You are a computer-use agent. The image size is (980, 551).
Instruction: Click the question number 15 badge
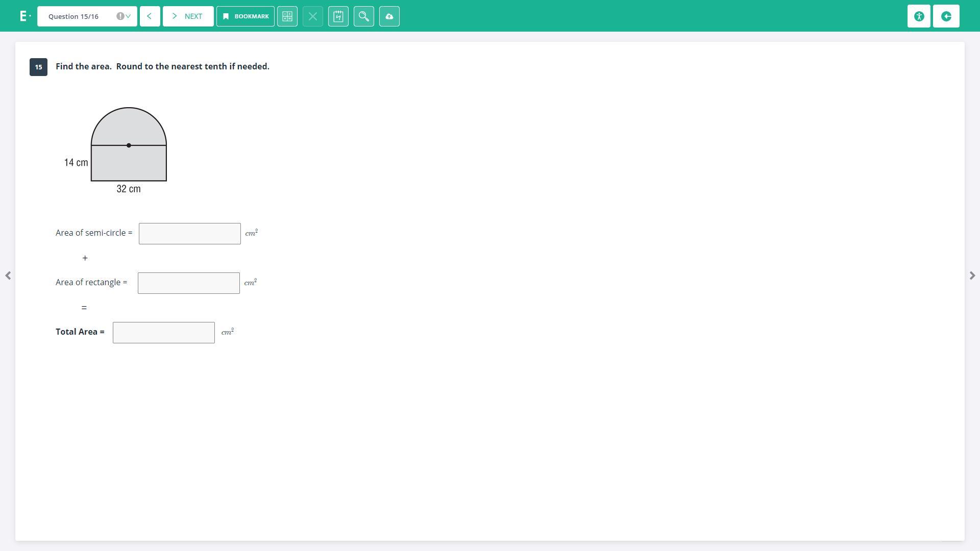pos(39,67)
